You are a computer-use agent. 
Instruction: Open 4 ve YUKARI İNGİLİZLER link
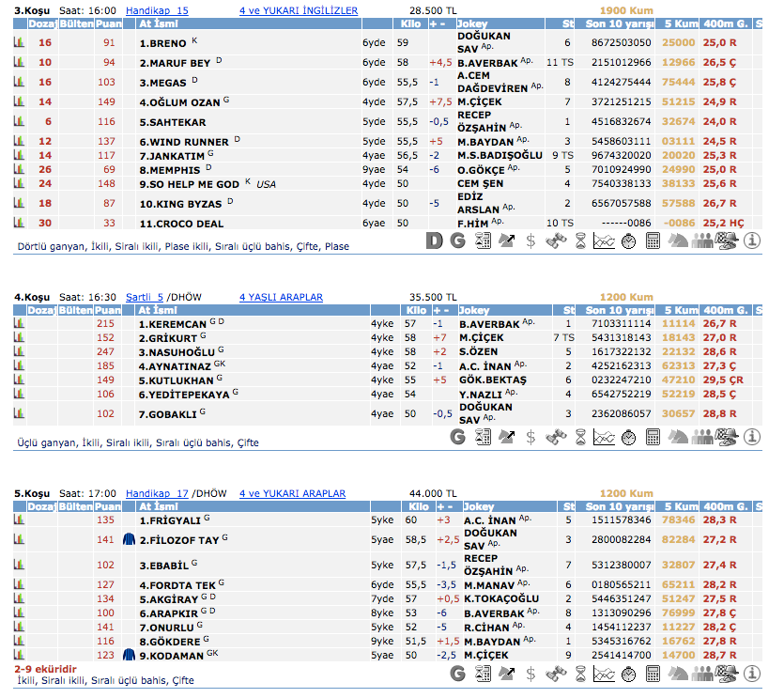click(x=299, y=10)
